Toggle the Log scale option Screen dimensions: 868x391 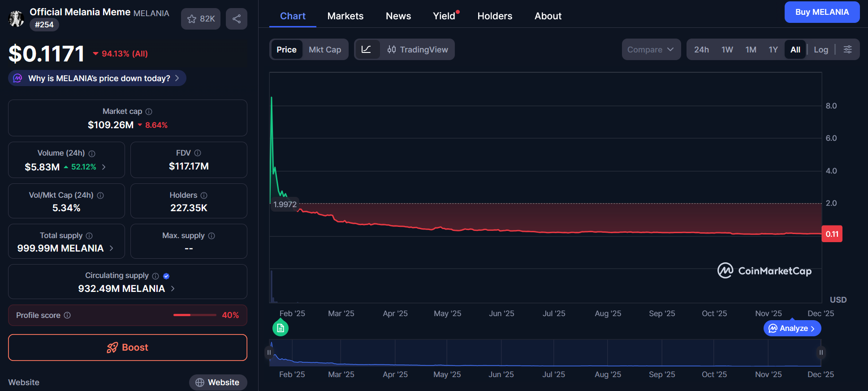pyautogui.click(x=821, y=49)
